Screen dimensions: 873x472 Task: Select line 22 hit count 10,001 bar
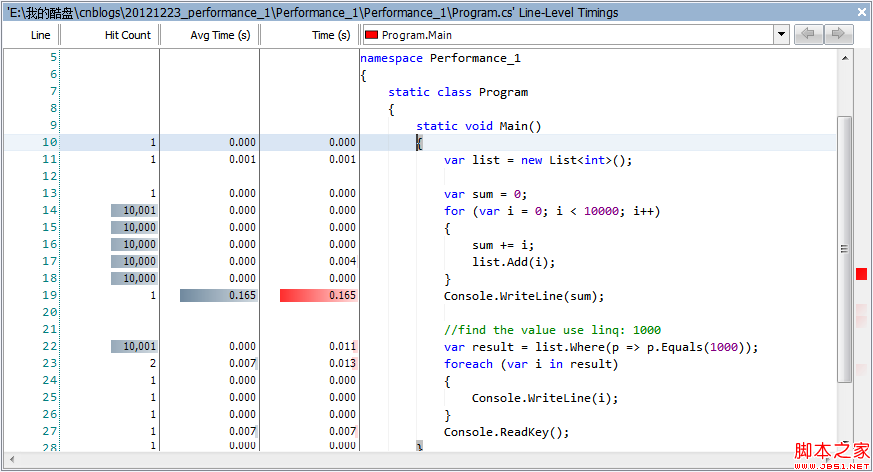click(x=134, y=347)
